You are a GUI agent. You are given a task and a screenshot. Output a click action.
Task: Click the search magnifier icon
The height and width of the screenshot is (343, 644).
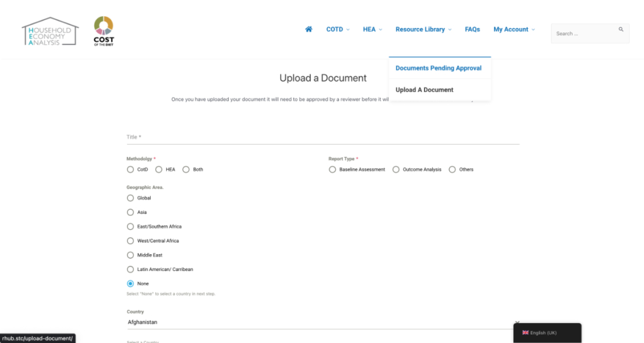[x=621, y=29]
